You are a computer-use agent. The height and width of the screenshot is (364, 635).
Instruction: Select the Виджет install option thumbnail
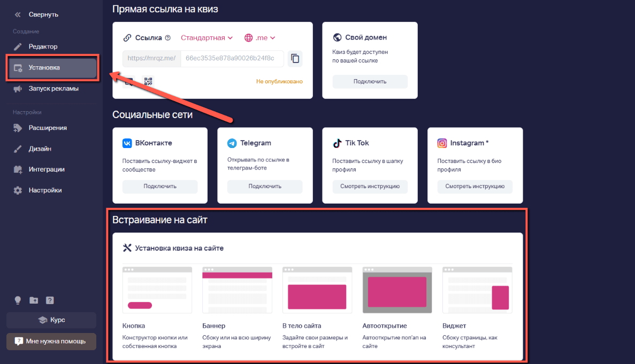478,290
